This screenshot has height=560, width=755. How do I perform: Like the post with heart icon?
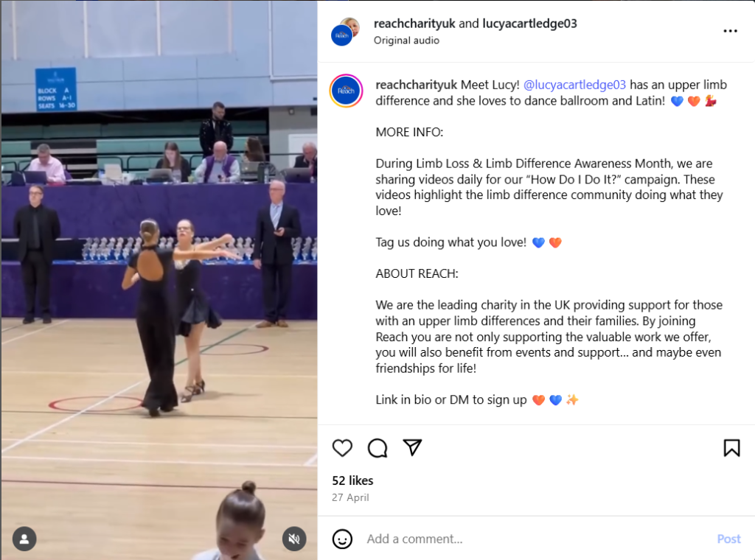coord(342,448)
